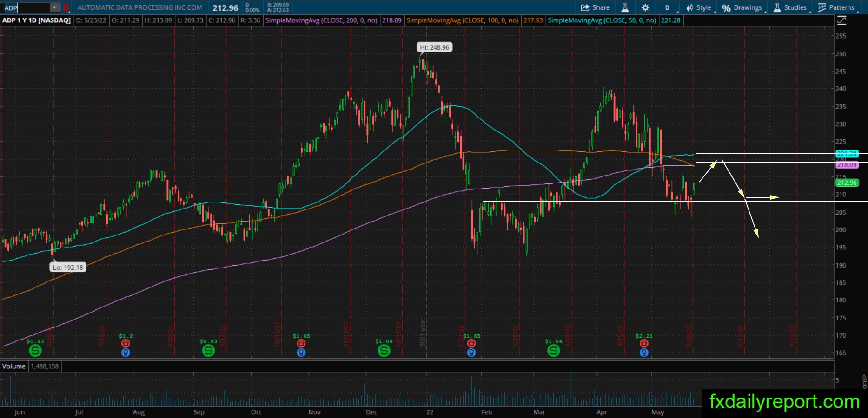Viewport: 868px width, 418px height.
Task: Click the 217.93 moving average value
Action: (533, 20)
